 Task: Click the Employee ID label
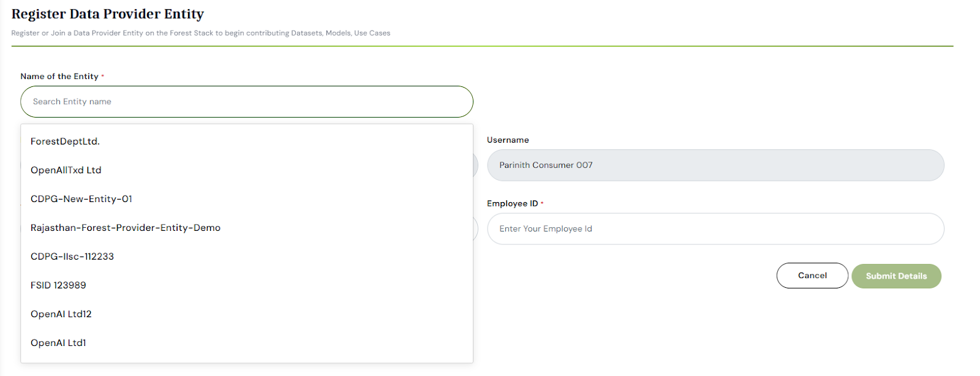click(x=513, y=203)
